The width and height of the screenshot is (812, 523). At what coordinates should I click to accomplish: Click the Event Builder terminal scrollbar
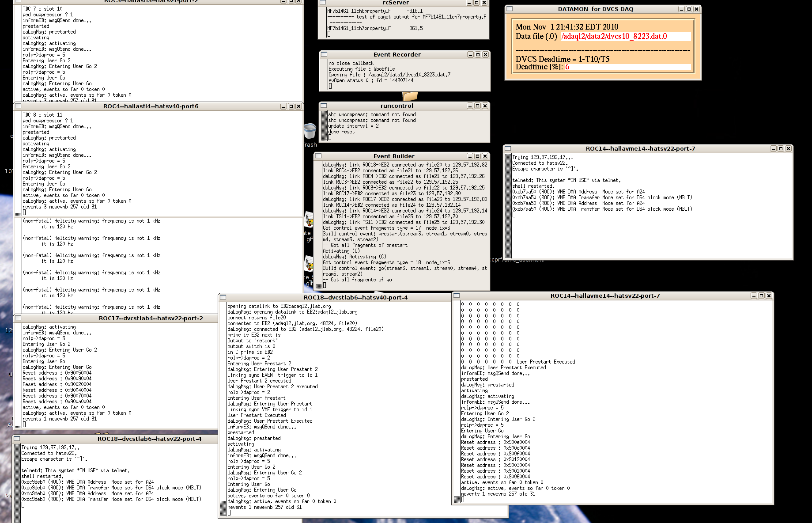coord(319,225)
